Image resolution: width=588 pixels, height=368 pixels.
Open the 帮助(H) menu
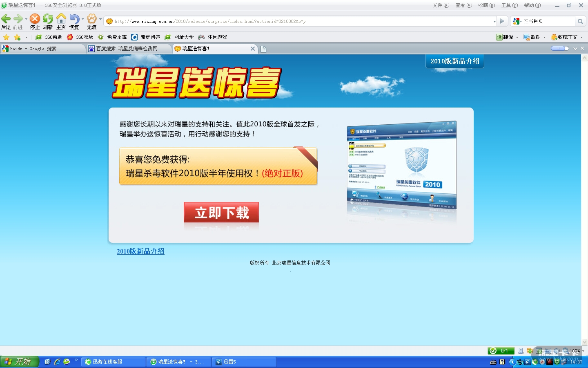point(532,5)
